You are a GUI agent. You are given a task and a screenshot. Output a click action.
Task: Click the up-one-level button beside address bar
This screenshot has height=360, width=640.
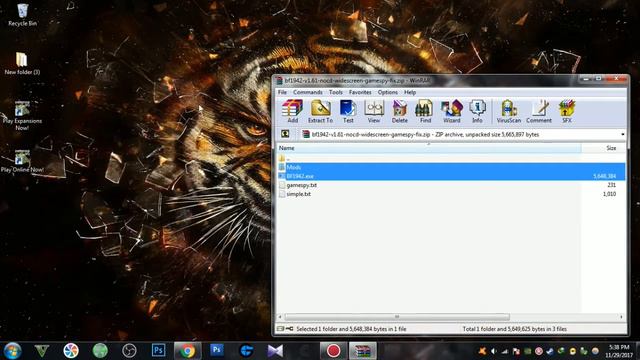point(285,134)
